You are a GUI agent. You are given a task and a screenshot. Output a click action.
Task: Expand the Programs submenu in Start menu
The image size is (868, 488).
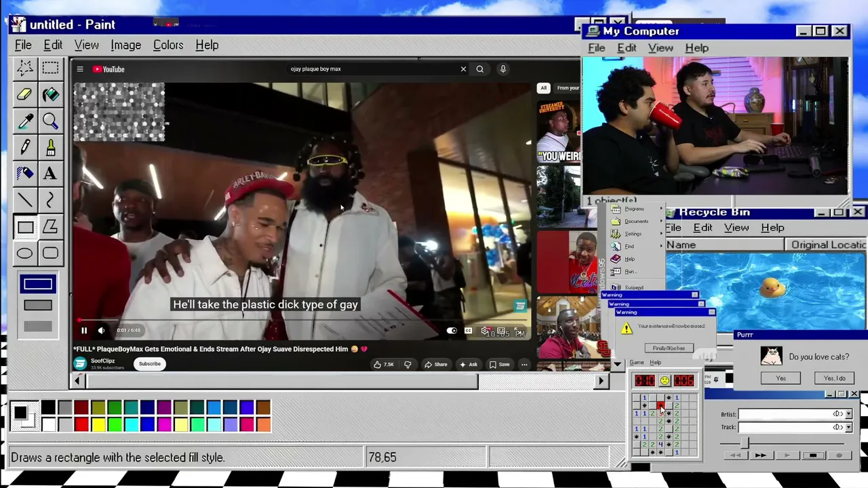coord(635,209)
